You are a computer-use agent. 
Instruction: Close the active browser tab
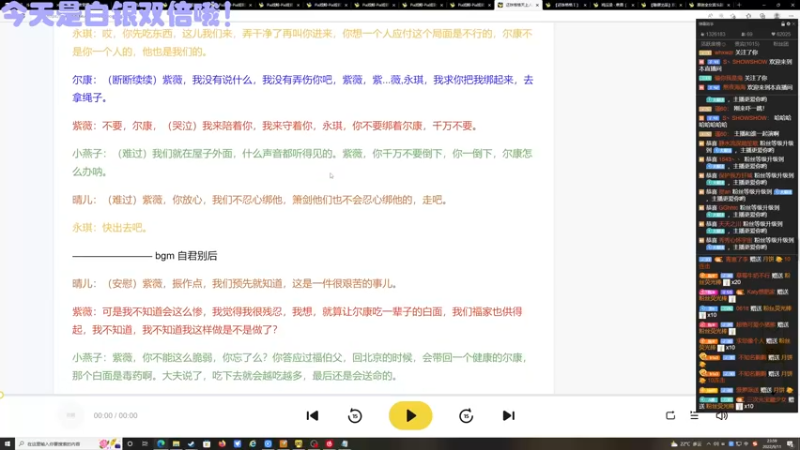click(x=537, y=5)
